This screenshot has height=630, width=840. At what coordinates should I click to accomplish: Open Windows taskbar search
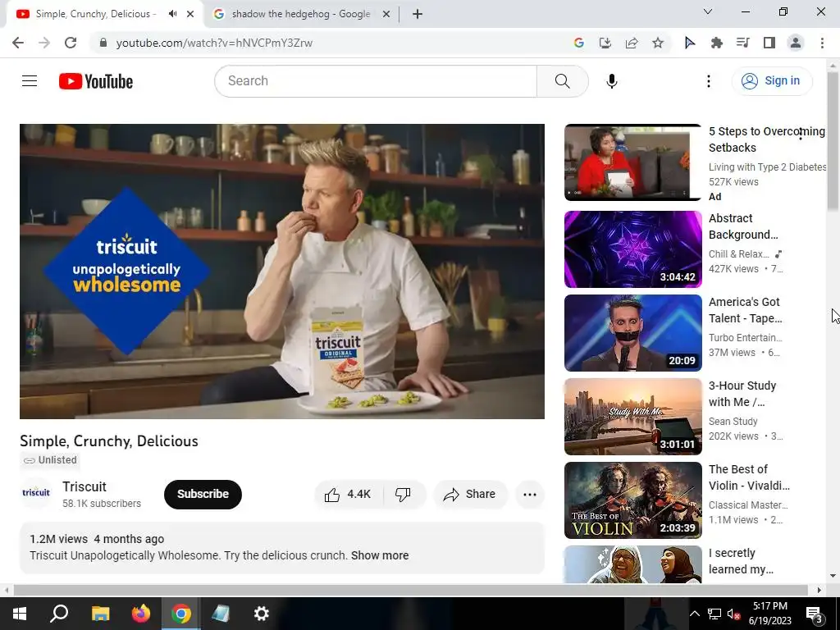(59, 614)
